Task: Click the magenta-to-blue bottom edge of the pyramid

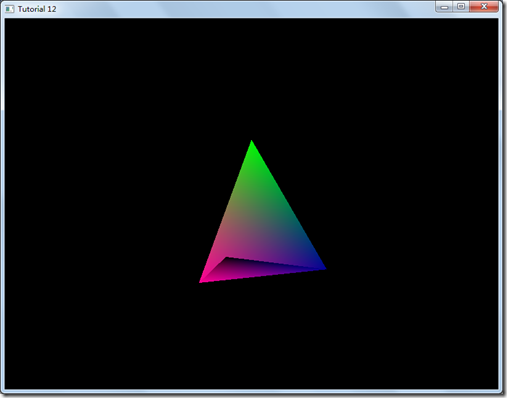Action: coord(263,276)
